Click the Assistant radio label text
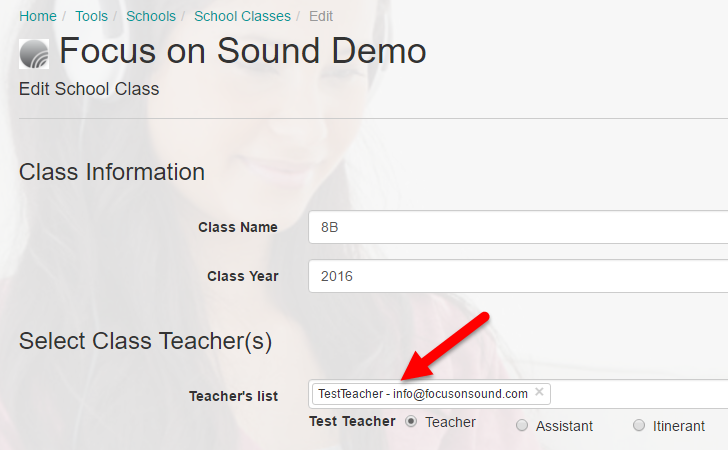The width and height of the screenshot is (728, 450). (x=564, y=426)
